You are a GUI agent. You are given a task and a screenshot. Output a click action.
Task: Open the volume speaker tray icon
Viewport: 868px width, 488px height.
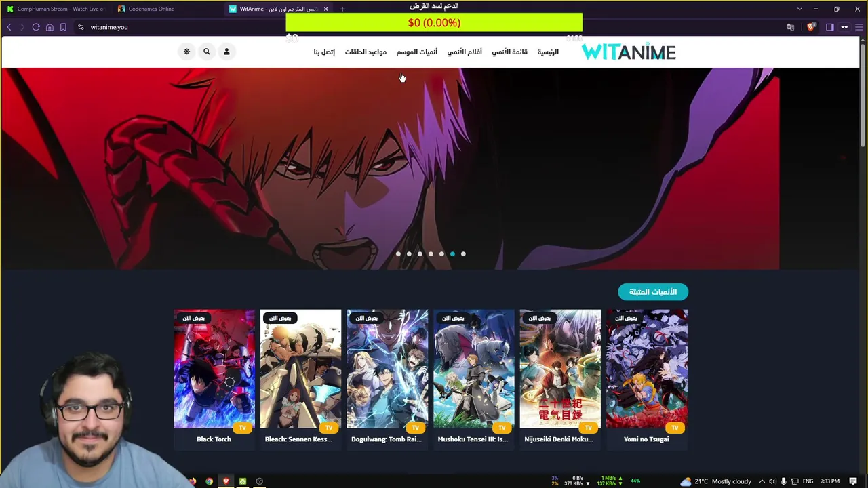[772, 481]
